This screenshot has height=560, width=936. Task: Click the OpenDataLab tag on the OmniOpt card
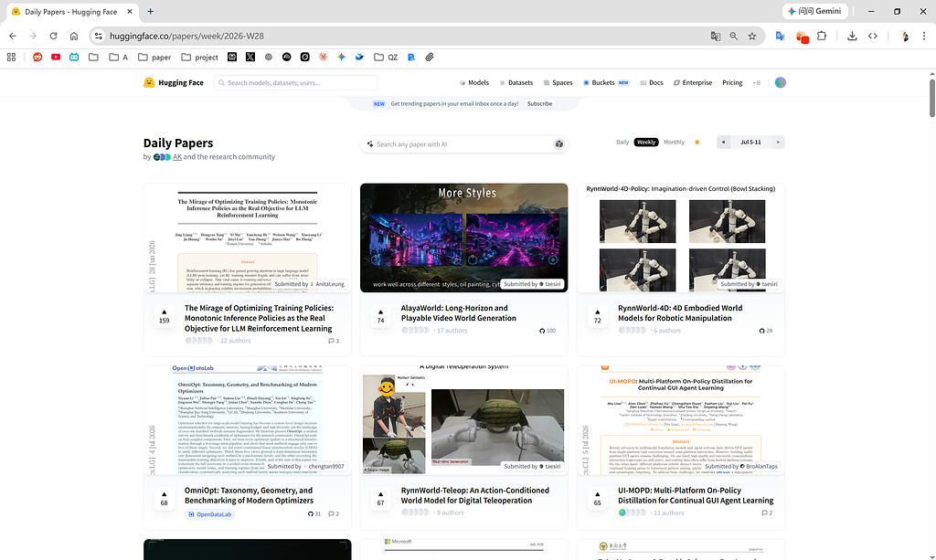209,514
